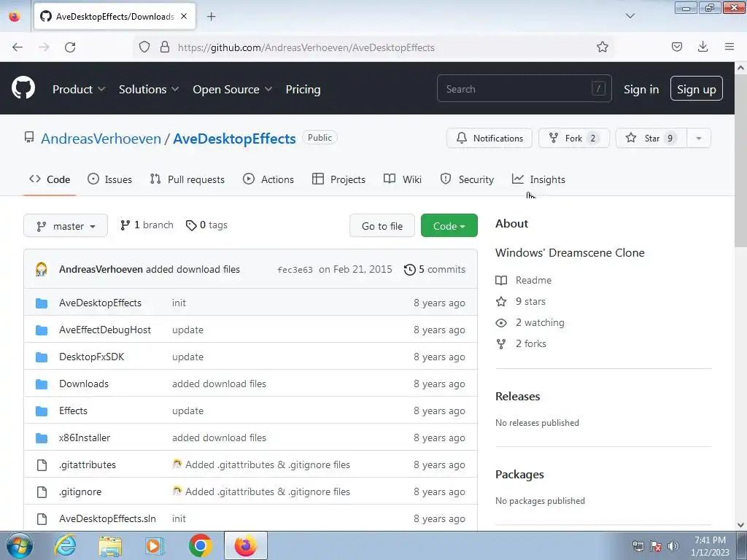Bookmark this page with the star icon

(602, 47)
